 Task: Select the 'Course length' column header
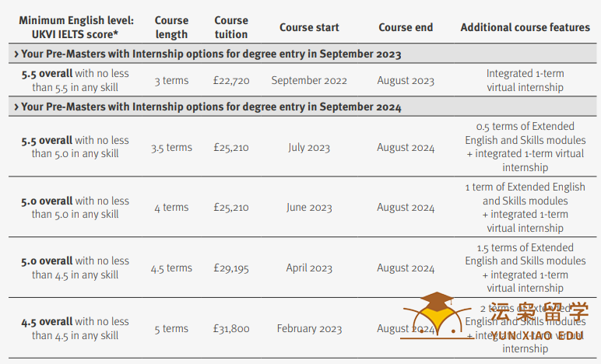[x=171, y=27]
